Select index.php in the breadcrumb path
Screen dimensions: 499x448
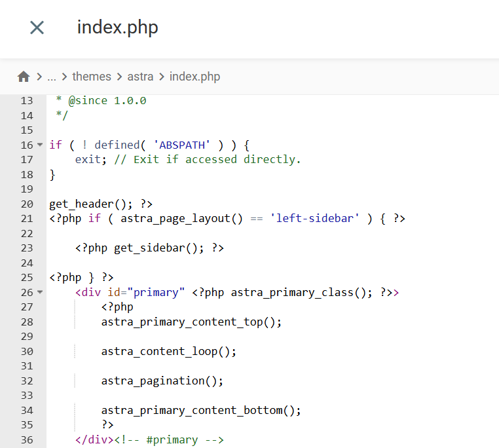tap(194, 77)
